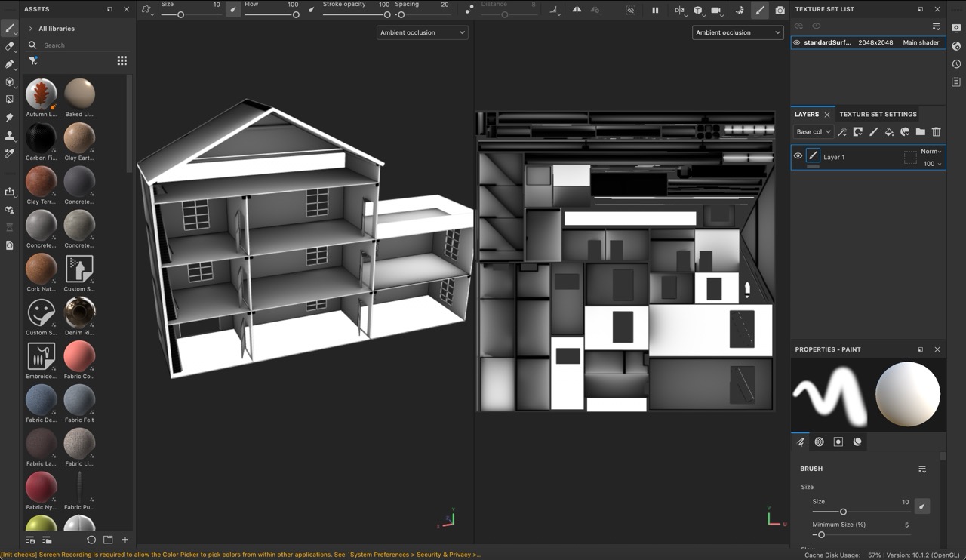This screenshot has width=966, height=560.
Task: Select the Eraser tool
Action: pyautogui.click(x=10, y=46)
